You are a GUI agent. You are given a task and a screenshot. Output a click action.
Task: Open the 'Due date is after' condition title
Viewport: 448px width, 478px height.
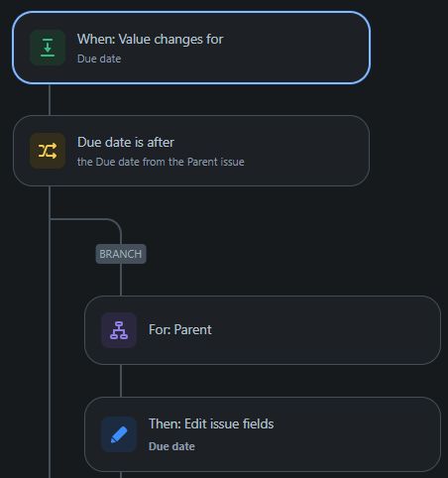pos(126,143)
